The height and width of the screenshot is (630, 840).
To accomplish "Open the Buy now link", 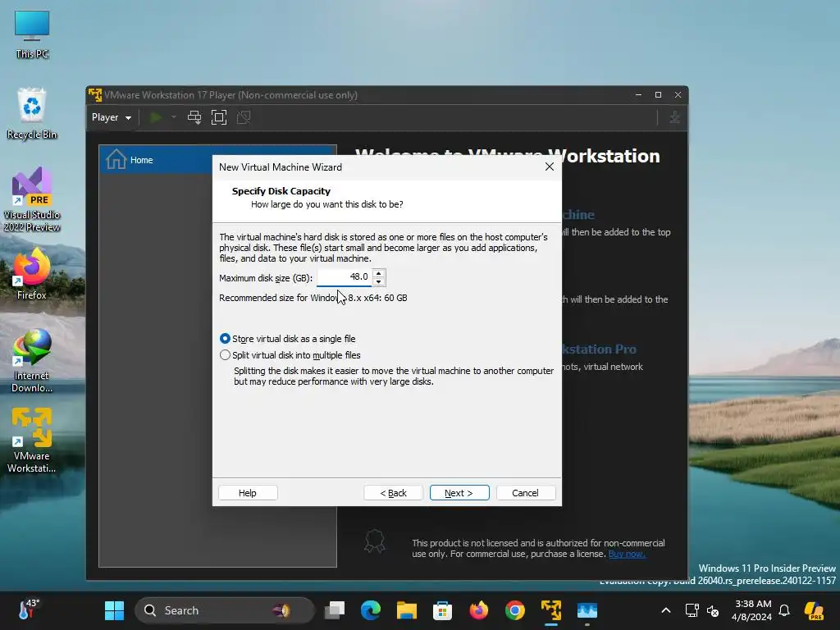I will (627, 554).
